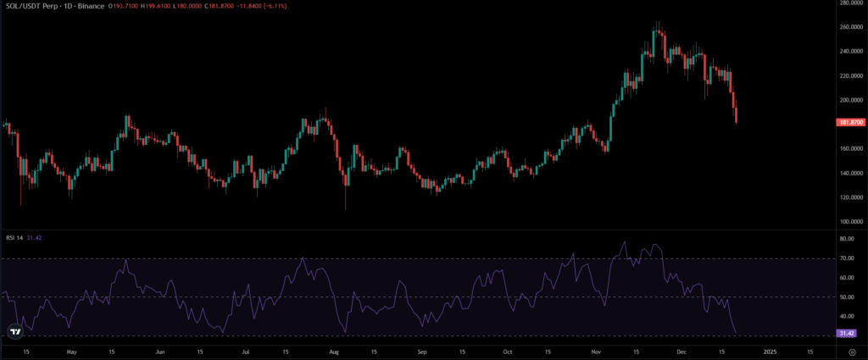Click the 80.00 RSI axis label

coord(848,239)
